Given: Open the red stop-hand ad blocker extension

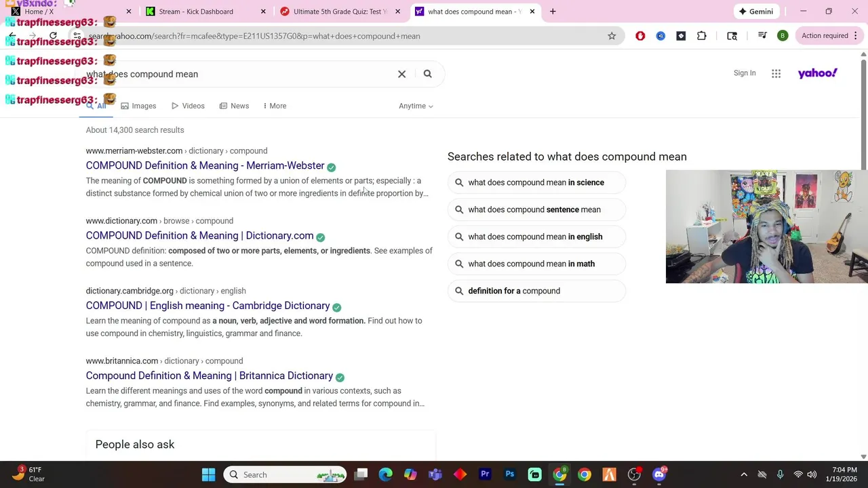Looking at the screenshot, I should pyautogui.click(x=640, y=36).
